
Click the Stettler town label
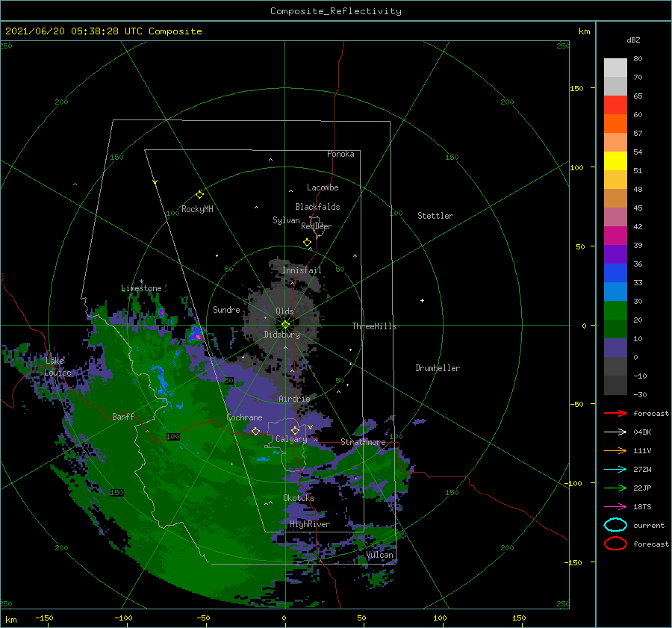click(x=435, y=216)
